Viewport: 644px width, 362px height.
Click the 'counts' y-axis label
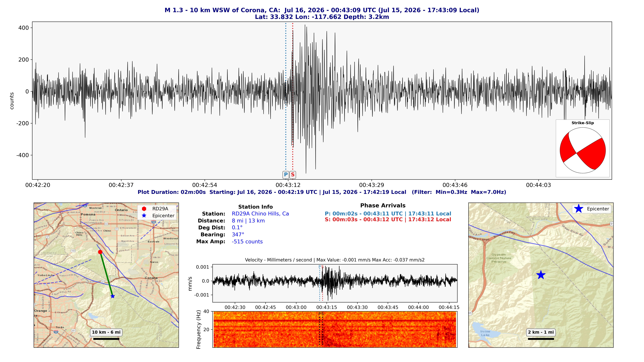(x=12, y=101)
